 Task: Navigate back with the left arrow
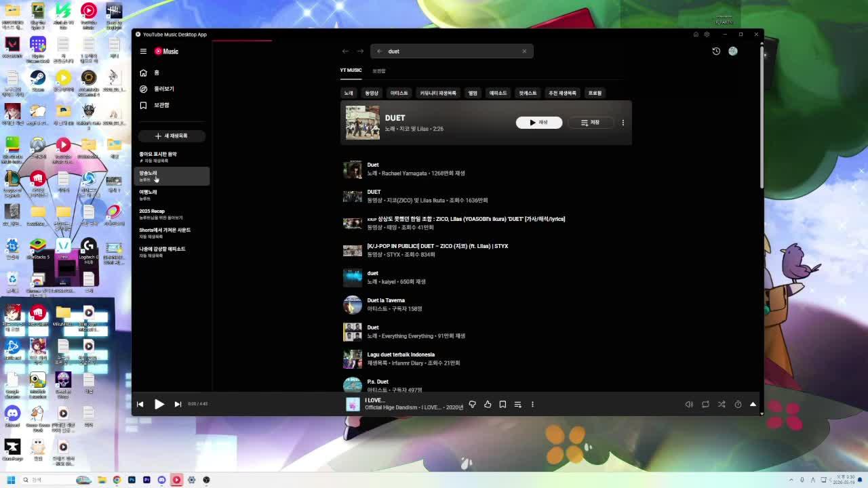[x=345, y=52]
